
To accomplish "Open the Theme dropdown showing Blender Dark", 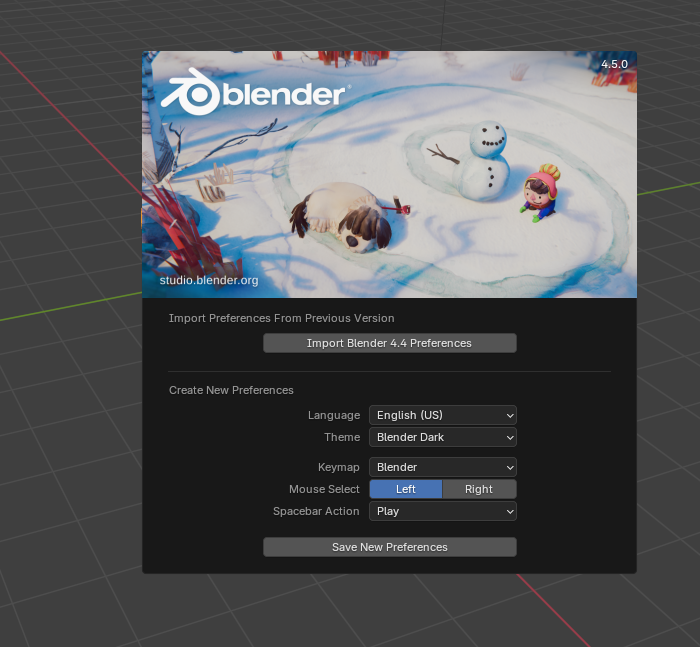I will [443, 437].
